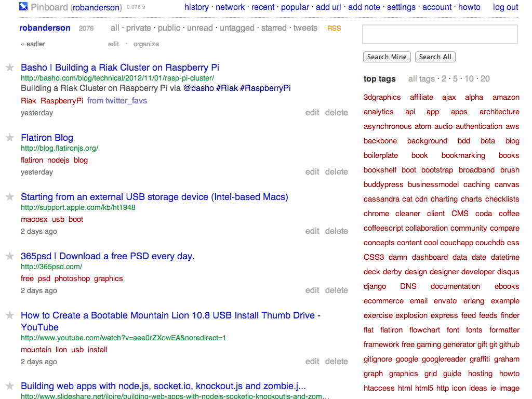Image resolution: width=532 pixels, height=399 pixels.
Task: Click the from twitter_favs link
Action: click(117, 101)
